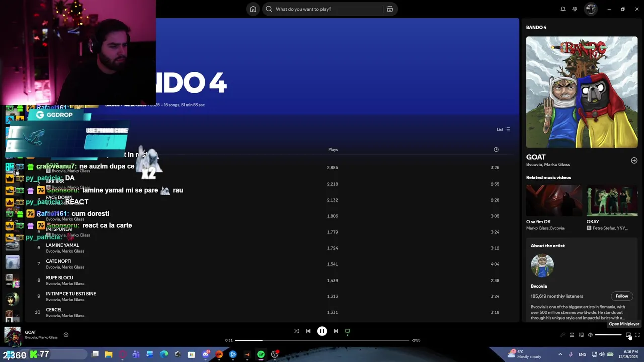This screenshot has height=362, width=644.
Task: Add GOAT to playlist from now-playing bar
Action: coord(66,335)
